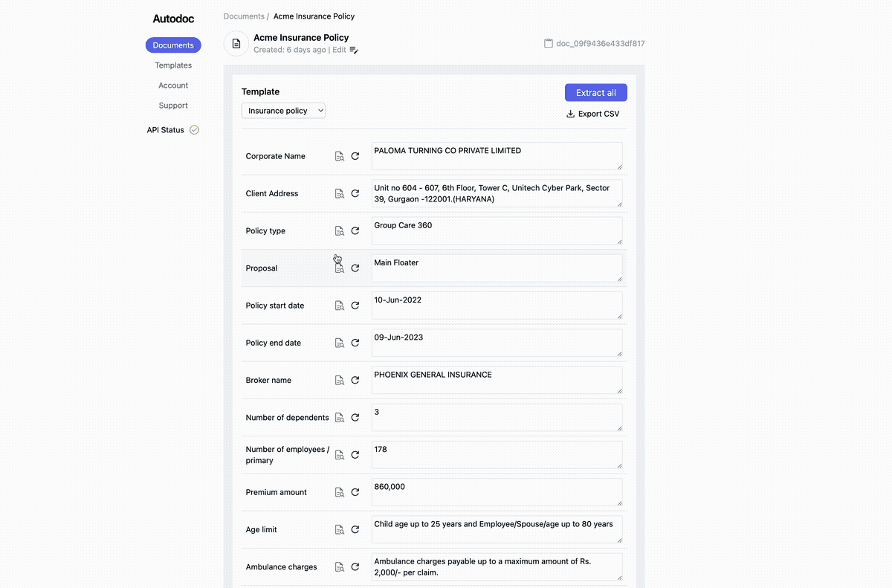Click into the Age limit text field

[497, 529]
